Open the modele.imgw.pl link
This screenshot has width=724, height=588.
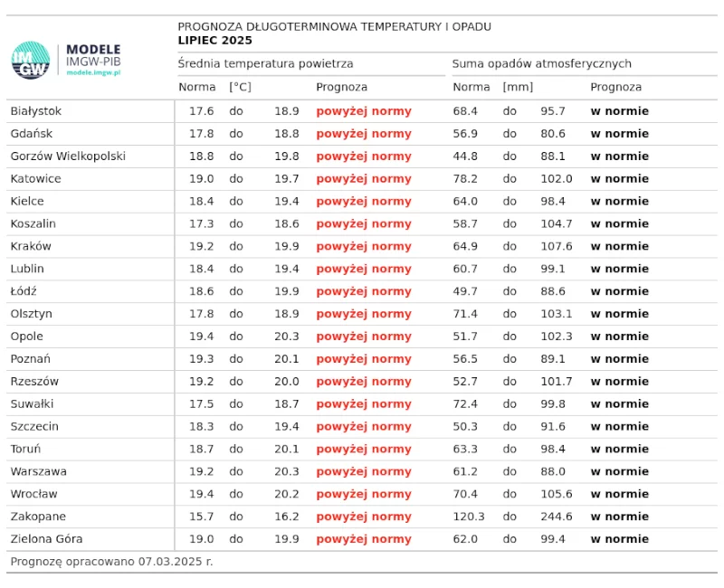(94, 72)
